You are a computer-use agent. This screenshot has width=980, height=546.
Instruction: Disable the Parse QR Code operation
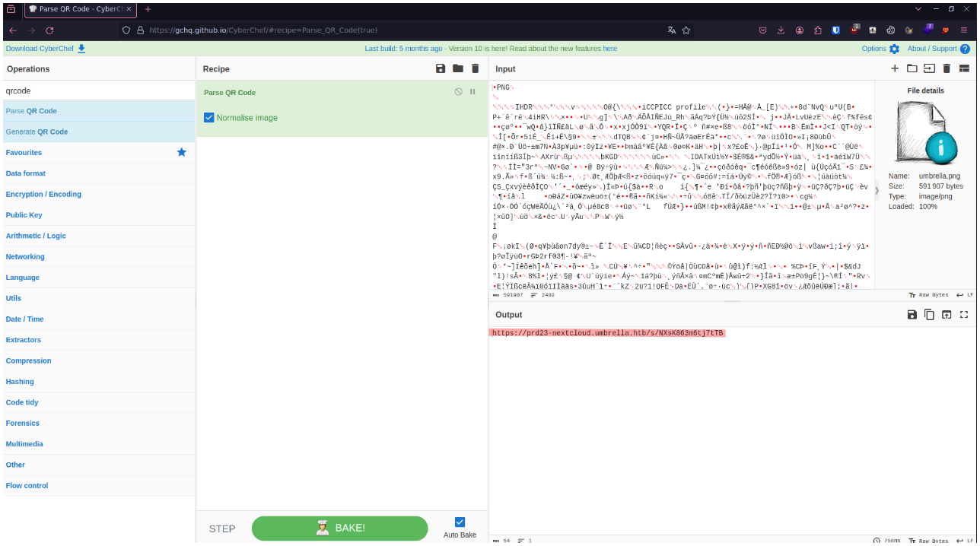(458, 92)
